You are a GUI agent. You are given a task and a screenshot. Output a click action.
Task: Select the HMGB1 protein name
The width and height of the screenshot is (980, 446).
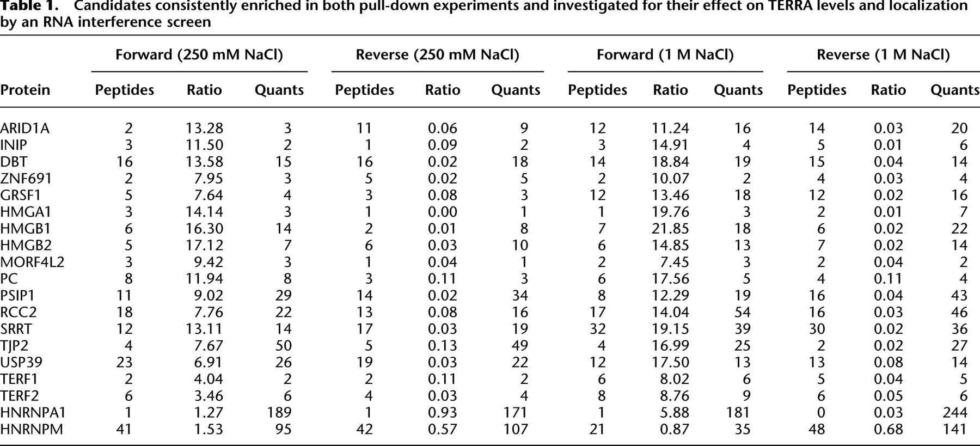point(25,229)
